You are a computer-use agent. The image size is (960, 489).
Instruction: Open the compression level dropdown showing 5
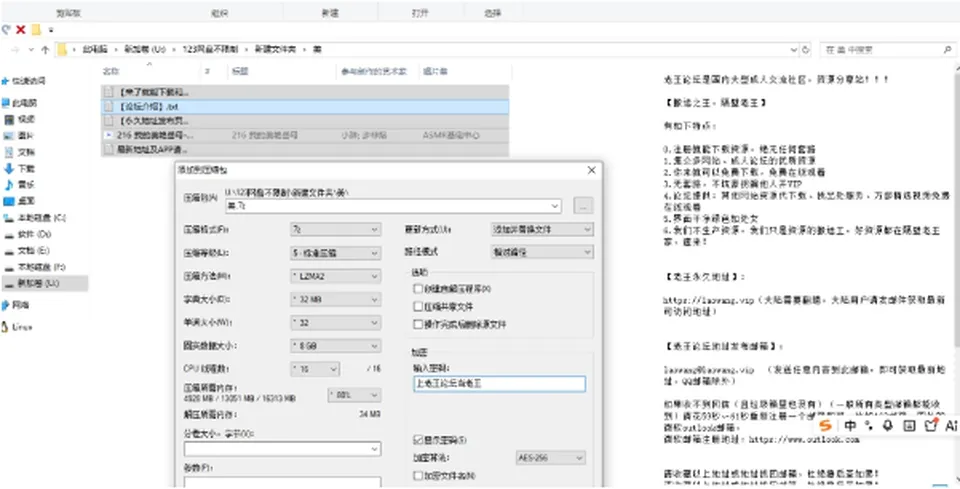(x=335, y=253)
